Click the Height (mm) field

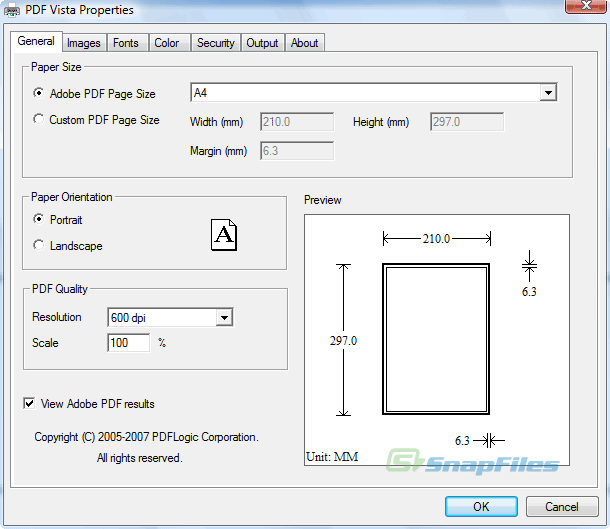click(x=467, y=122)
